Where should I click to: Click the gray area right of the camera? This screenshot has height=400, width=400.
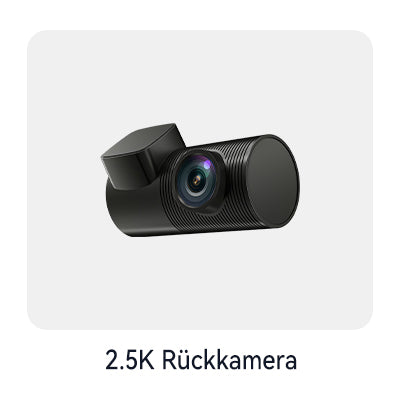tap(337, 180)
